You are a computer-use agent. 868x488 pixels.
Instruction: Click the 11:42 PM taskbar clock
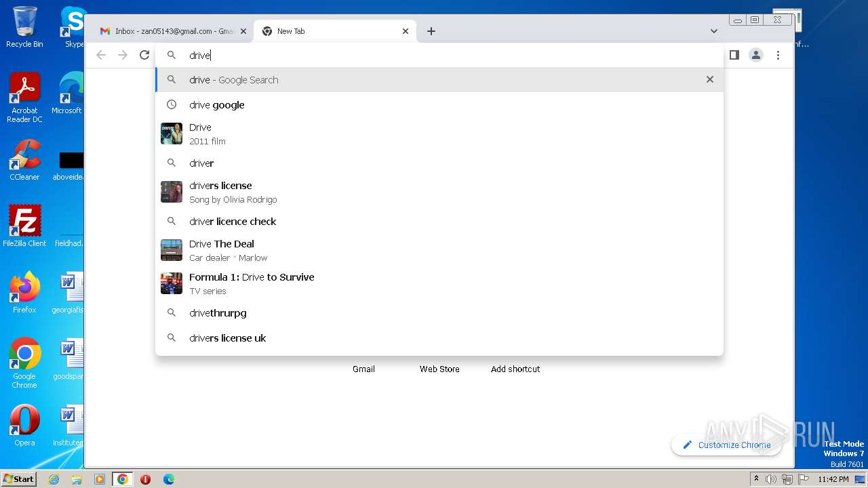833,479
